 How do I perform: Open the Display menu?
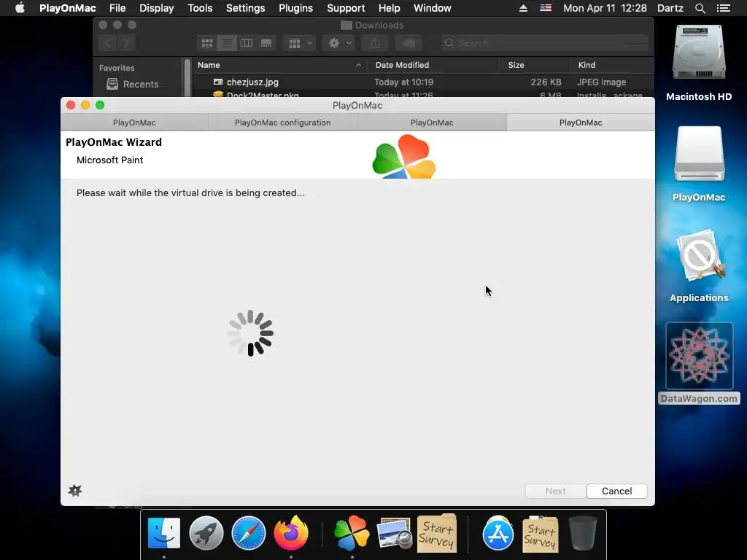(156, 8)
